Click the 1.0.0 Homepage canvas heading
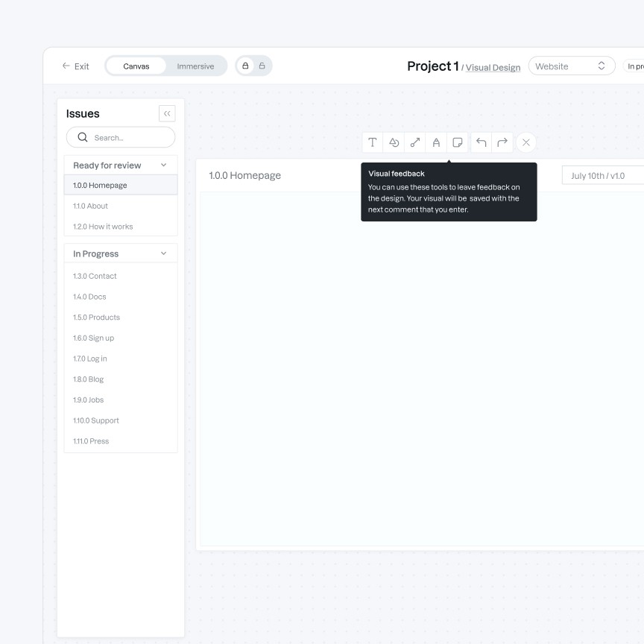The height and width of the screenshot is (644, 644). point(244,175)
